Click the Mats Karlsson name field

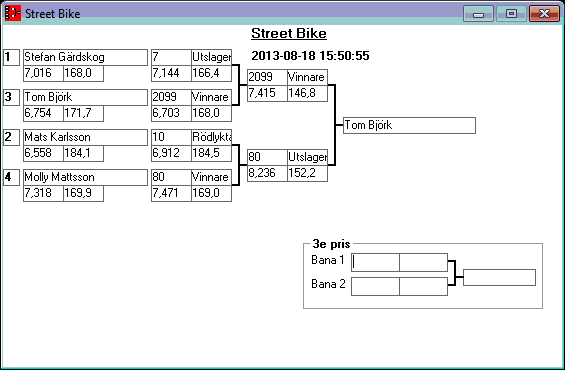point(85,137)
